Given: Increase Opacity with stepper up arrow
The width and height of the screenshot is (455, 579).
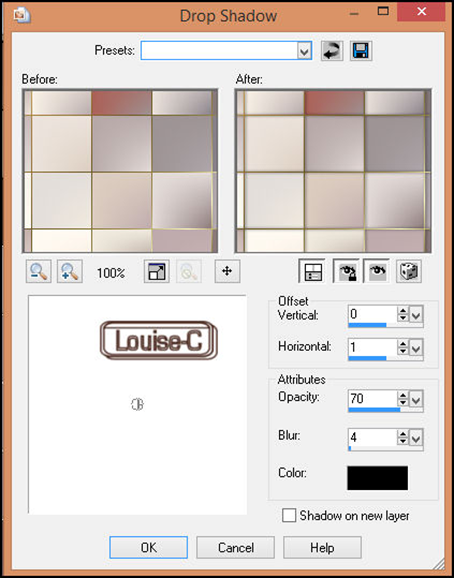Looking at the screenshot, I should coord(403,395).
